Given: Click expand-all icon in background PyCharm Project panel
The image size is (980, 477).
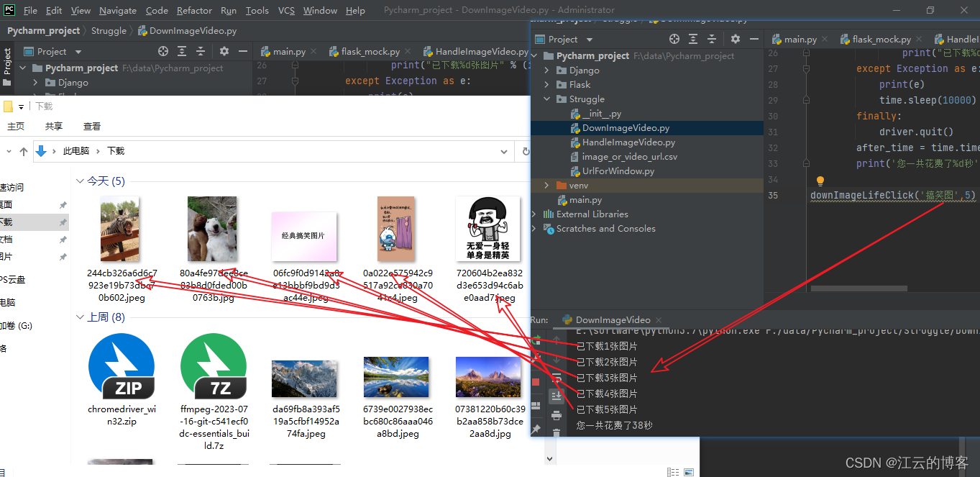Looking at the screenshot, I should tap(182, 51).
